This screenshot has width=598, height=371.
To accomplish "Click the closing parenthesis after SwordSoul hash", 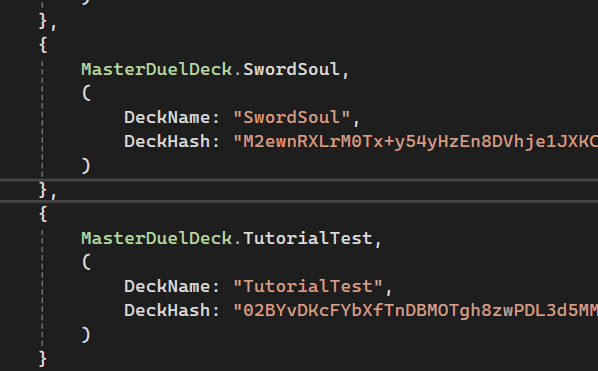I will tap(86, 165).
